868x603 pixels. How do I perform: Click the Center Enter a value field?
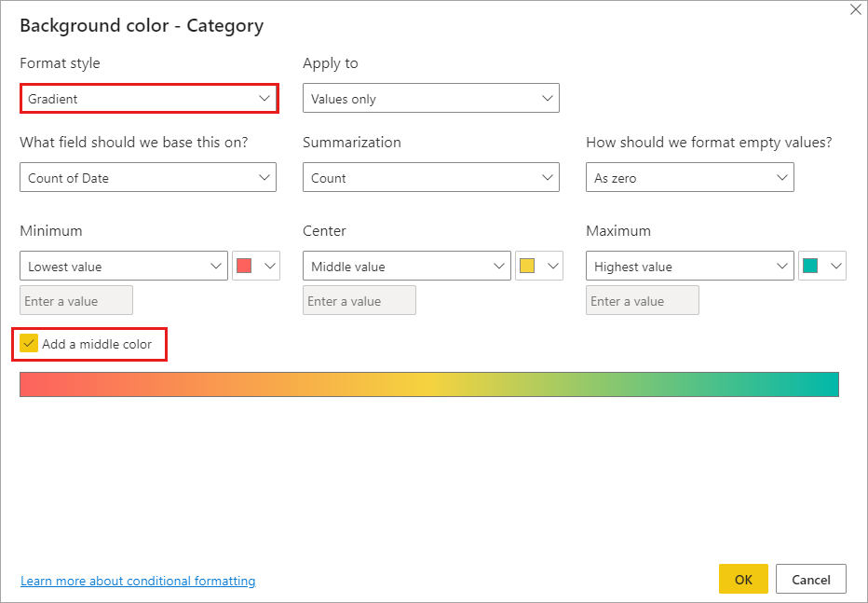[x=359, y=300]
